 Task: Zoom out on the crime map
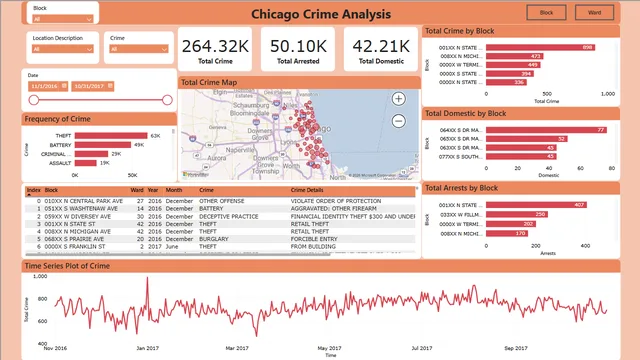tap(398, 121)
